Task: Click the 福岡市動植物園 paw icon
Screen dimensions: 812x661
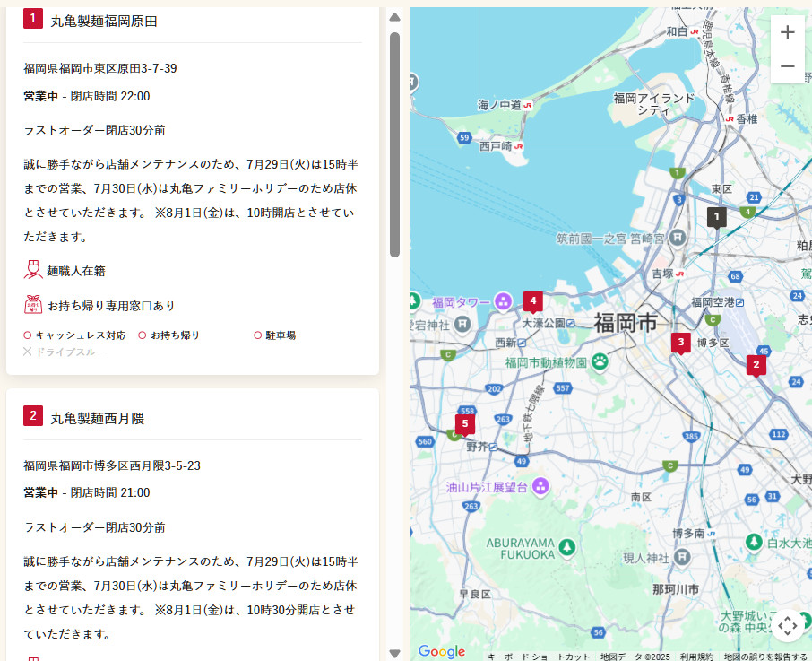Action: point(600,361)
